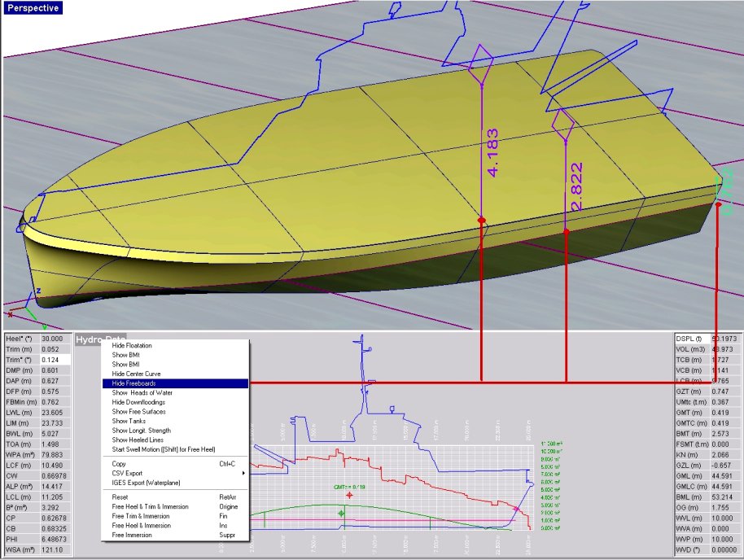Click the red marker at the base of the 2.822 line
Viewport: 744px width, 560px height.
pyautogui.click(x=567, y=232)
